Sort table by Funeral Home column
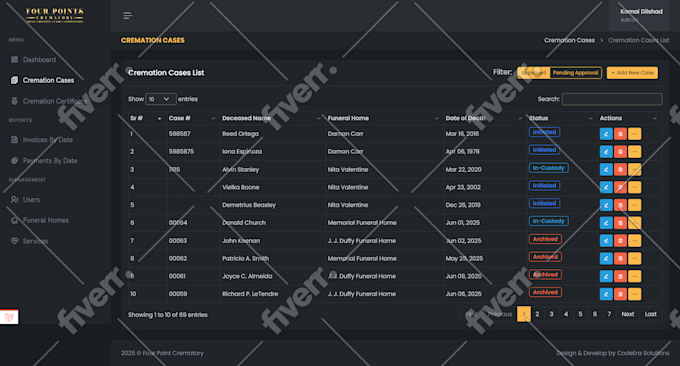 (x=384, y=118)
